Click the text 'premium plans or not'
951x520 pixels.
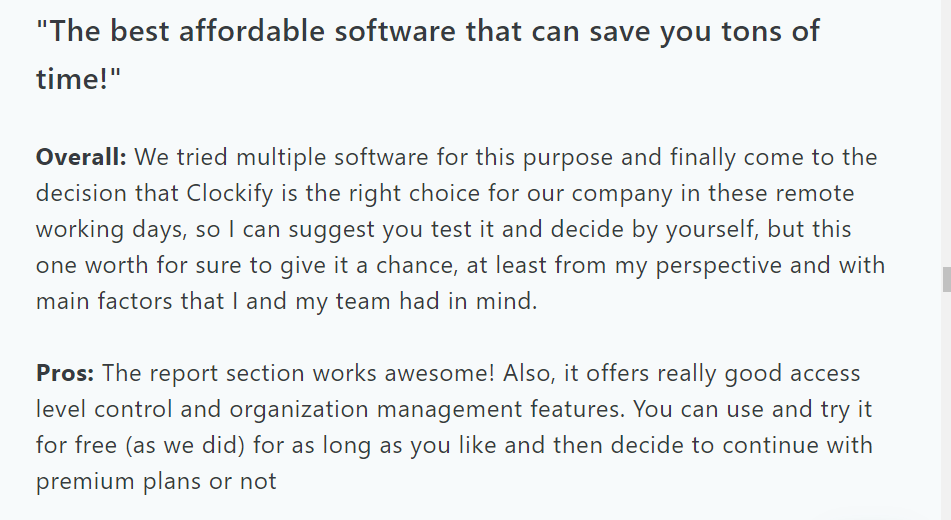point(156,481)
